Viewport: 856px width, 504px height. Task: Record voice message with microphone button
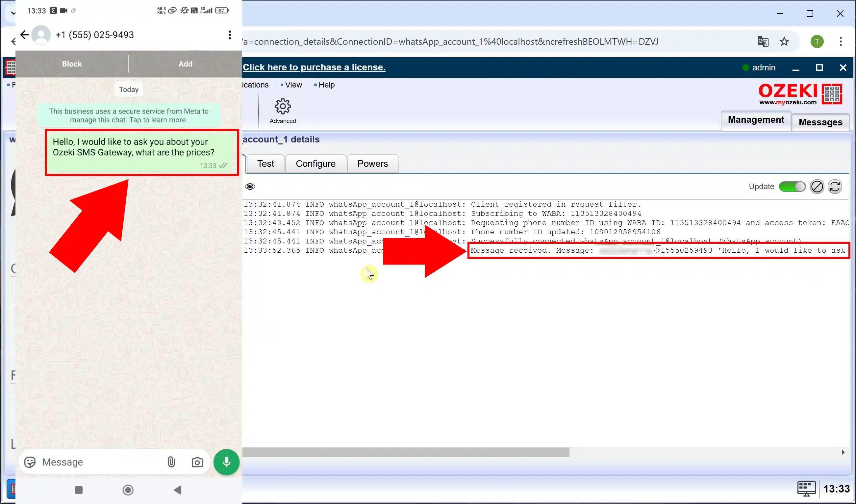point(226,462)
